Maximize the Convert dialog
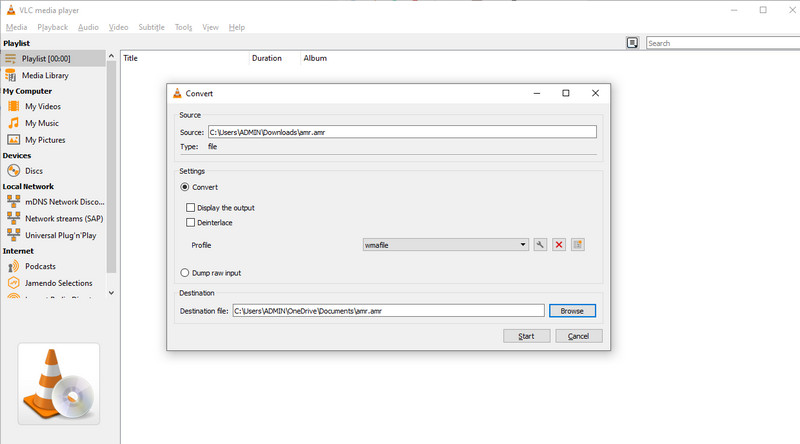This screenshot has height=444, width=800. (x=566, y=93)
